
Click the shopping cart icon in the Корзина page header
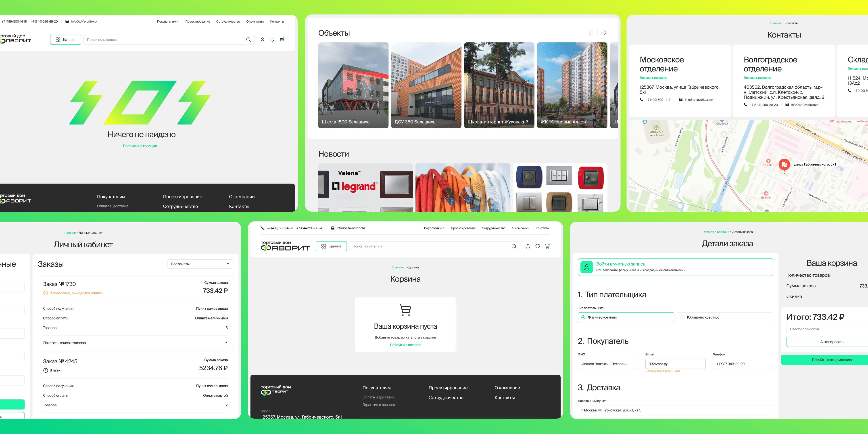tap(547, 246)
